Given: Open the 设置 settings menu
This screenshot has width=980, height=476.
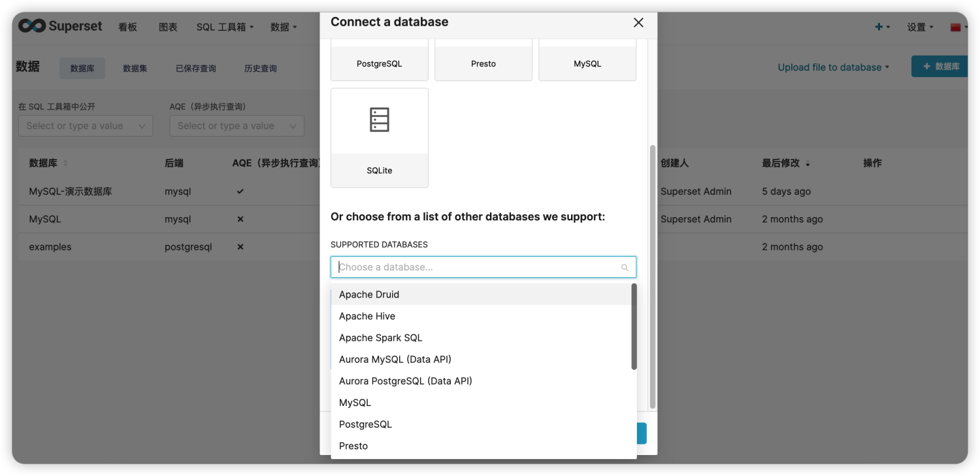Looking at the screenshot, I should coord(920,27).
